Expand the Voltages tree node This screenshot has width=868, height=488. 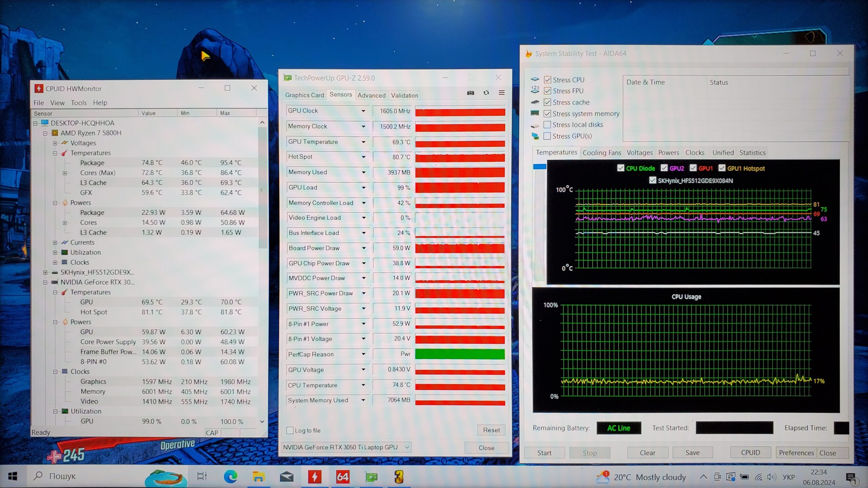pyautogui.click(x=55, y=143)
